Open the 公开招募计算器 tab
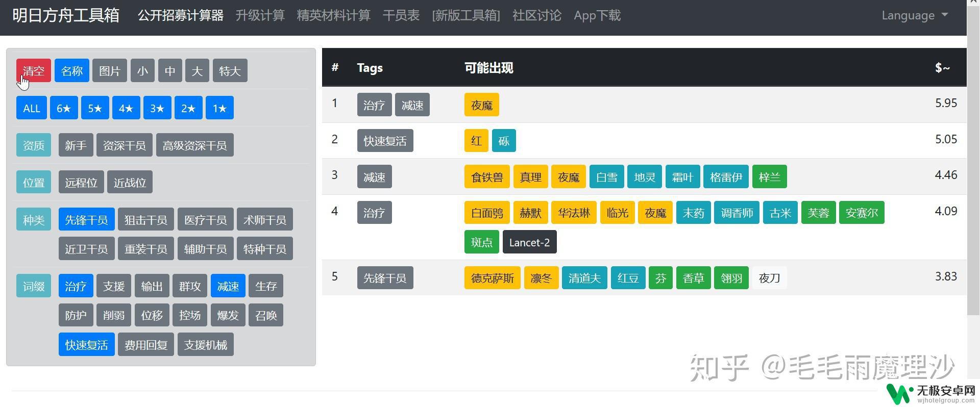This screenshot has width=980, height=407. 181,15
